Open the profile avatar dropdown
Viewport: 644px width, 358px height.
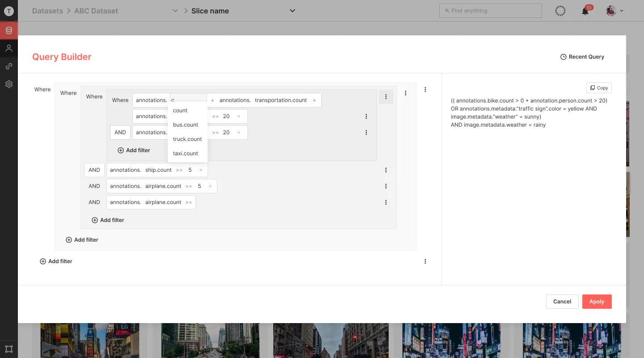click(x=614, y=11)
